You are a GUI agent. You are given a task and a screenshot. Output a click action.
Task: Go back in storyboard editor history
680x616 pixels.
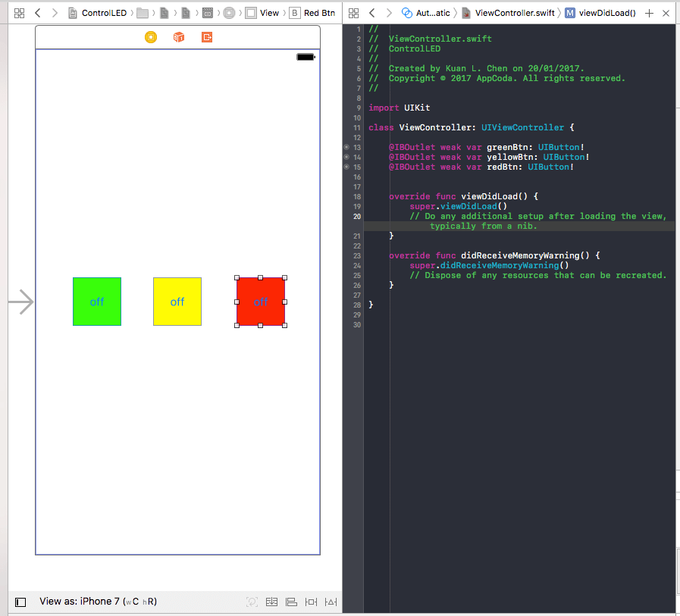38,13
